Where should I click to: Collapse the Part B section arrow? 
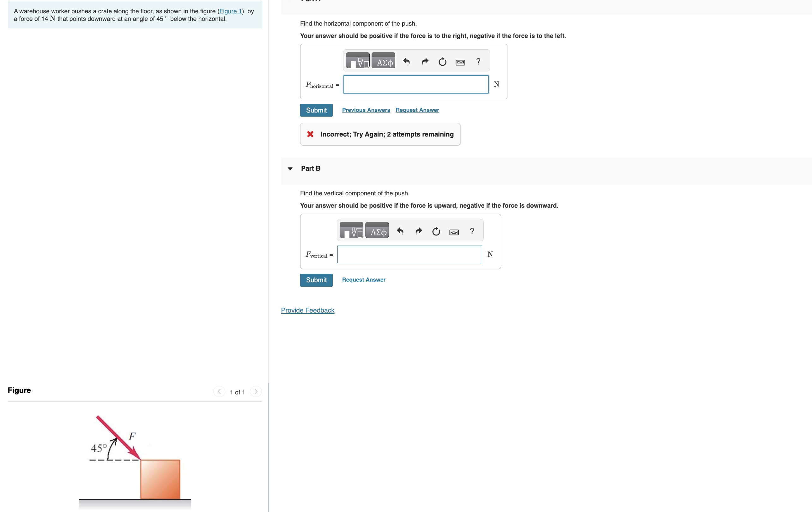(x=290, y=168)
